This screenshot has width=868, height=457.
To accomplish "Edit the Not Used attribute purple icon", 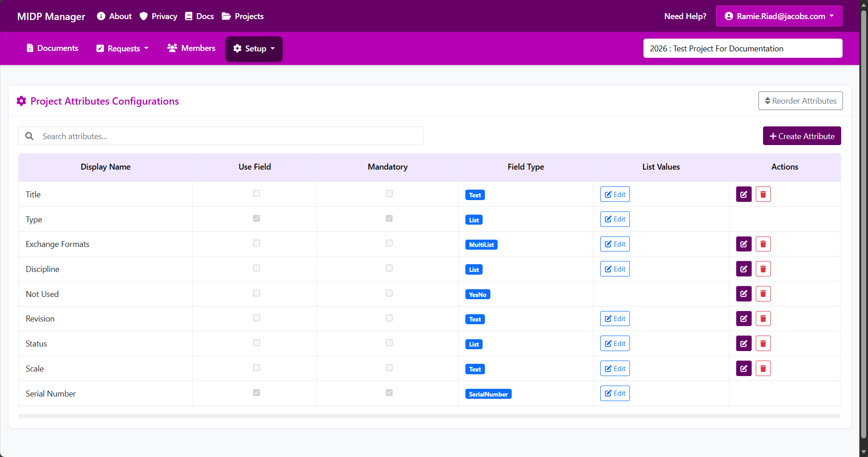I will pos(743,294).
